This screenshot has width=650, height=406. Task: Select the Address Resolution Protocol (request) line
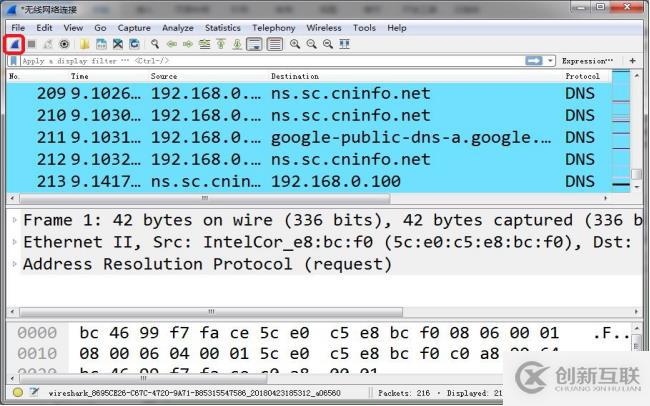point(207,264)
